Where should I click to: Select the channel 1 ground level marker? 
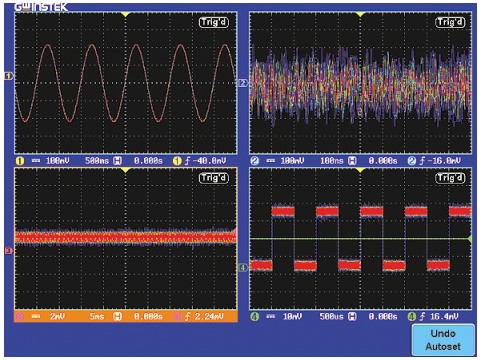tap(8, 76)
